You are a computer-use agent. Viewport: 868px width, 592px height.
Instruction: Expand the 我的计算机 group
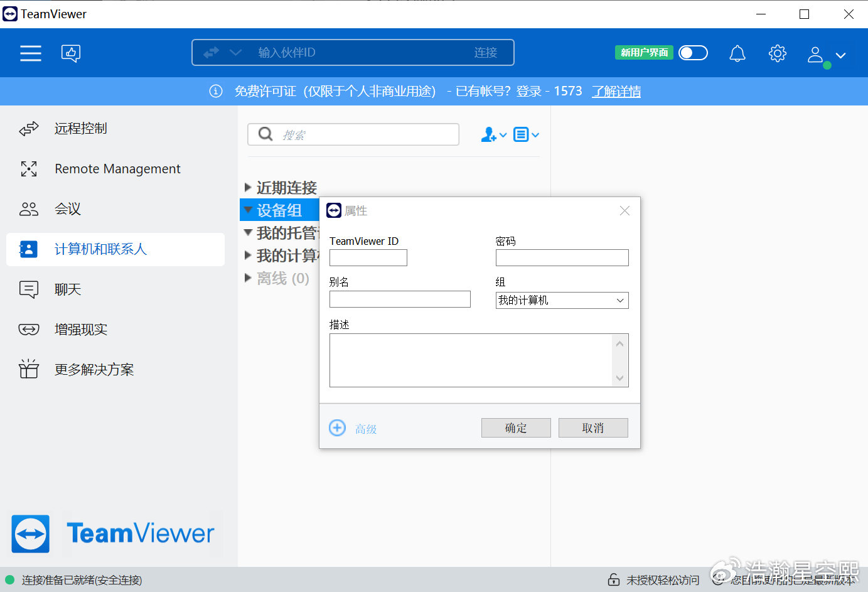click(248, 255)
